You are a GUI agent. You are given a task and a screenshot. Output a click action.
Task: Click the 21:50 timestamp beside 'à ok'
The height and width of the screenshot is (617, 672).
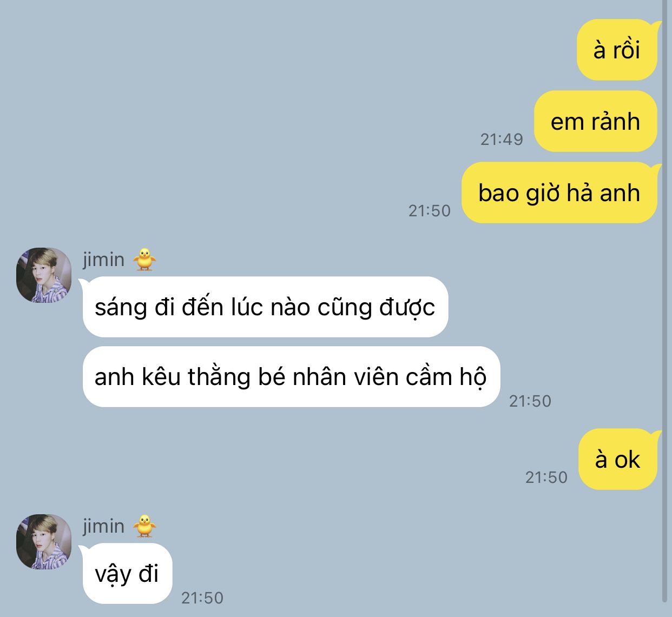(x=546, y=477)
